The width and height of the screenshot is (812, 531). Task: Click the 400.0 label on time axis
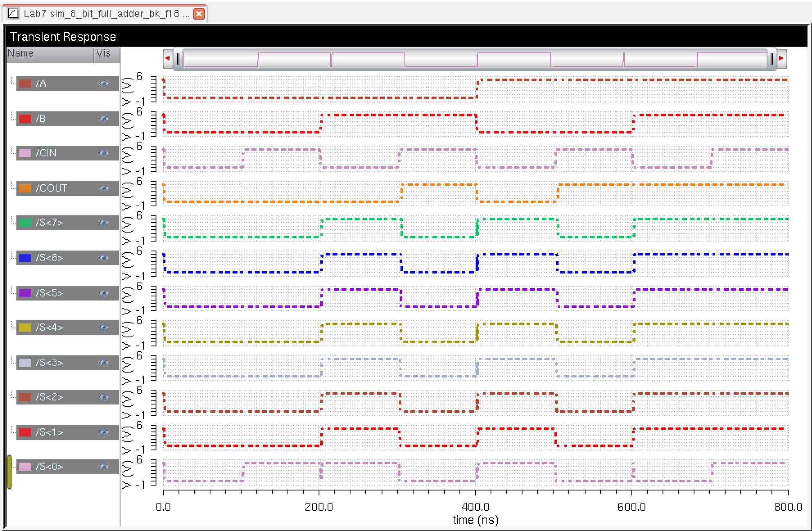point(475,507)
